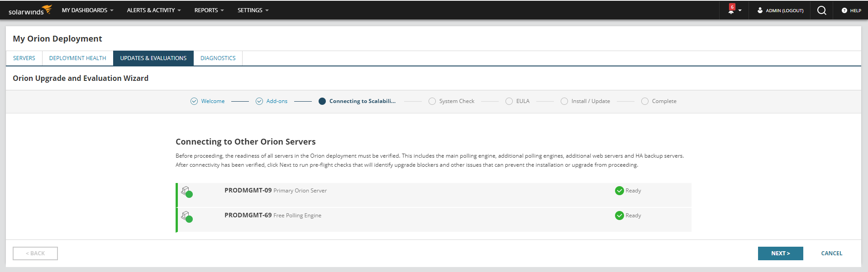Image resolution: width=868 pixels, height=272 pixels.
Task: Click the EULA step label
Action: point(523,101)
